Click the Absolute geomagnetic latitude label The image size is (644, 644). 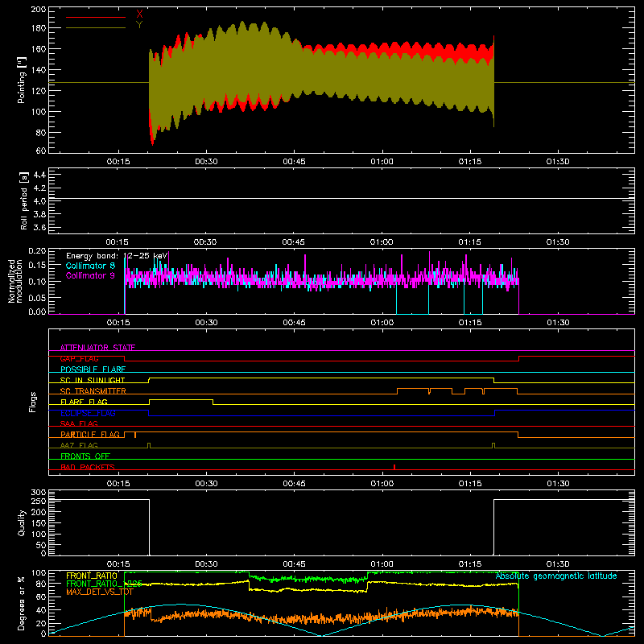point(556,576)
